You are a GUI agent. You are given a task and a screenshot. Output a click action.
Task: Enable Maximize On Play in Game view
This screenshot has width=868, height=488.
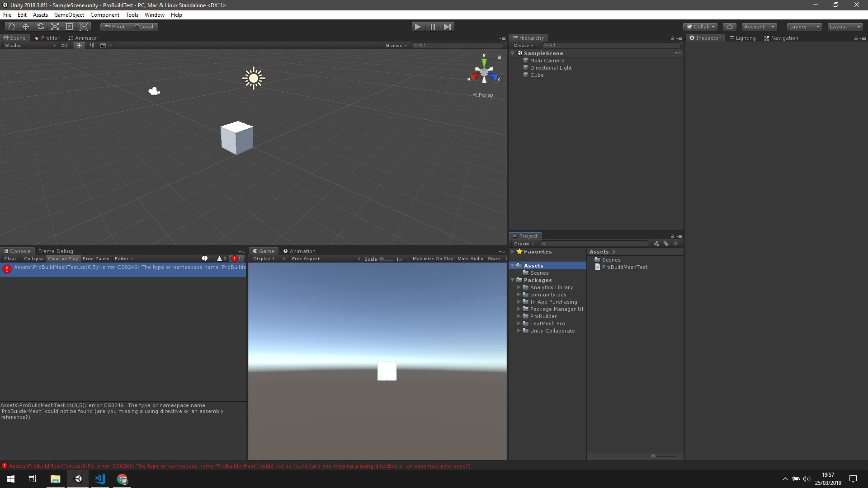[x=432, y=258]
